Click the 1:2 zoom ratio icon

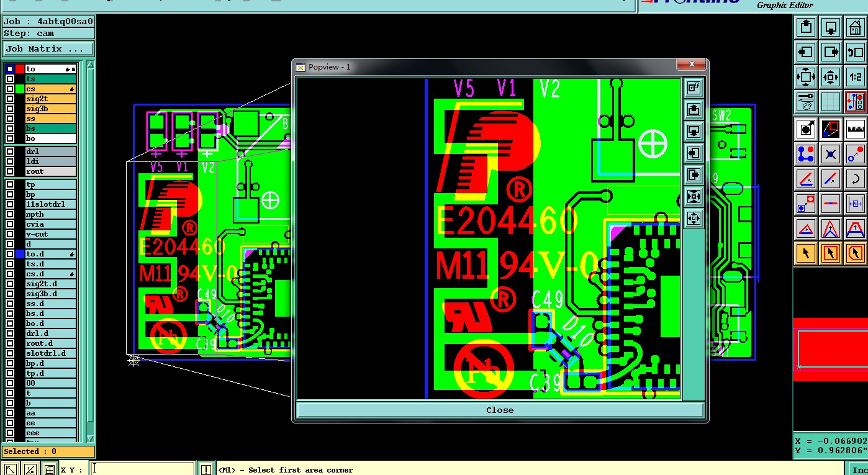(856, 77)
